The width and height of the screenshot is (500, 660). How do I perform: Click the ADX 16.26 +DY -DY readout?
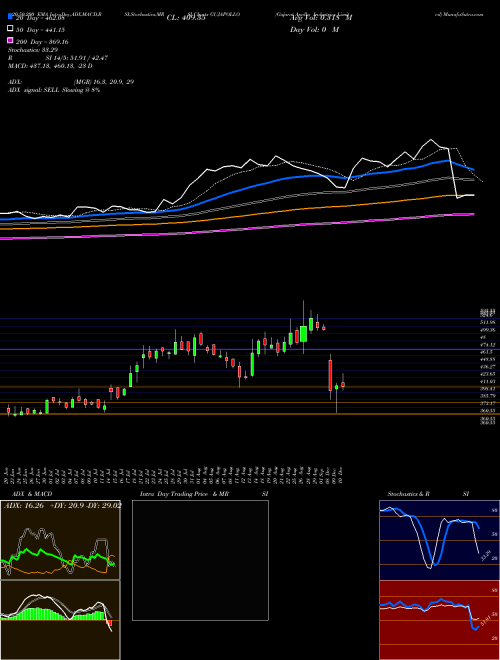[x=63, y=506]
